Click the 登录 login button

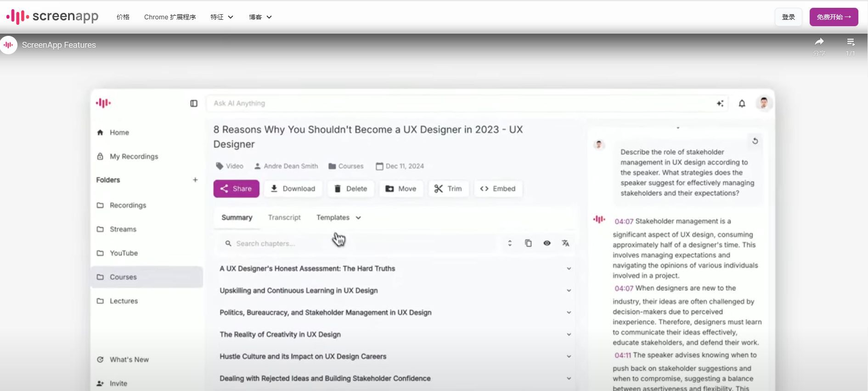788,17
